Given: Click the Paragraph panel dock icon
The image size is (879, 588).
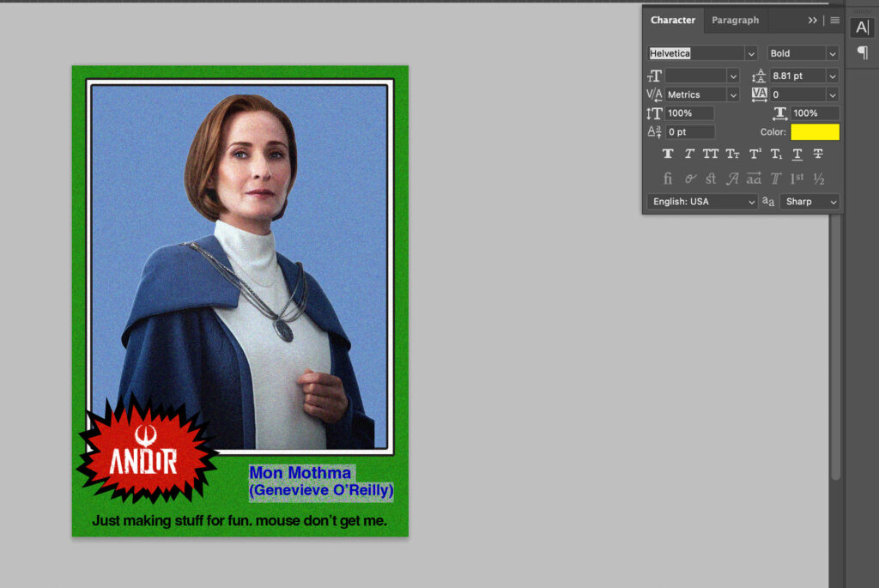Looking at the screenshot, I should 862,53.
